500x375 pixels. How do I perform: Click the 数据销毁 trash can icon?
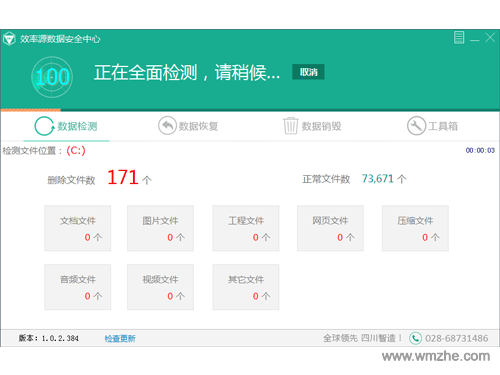pyautogui.click(x=290, y=126)
